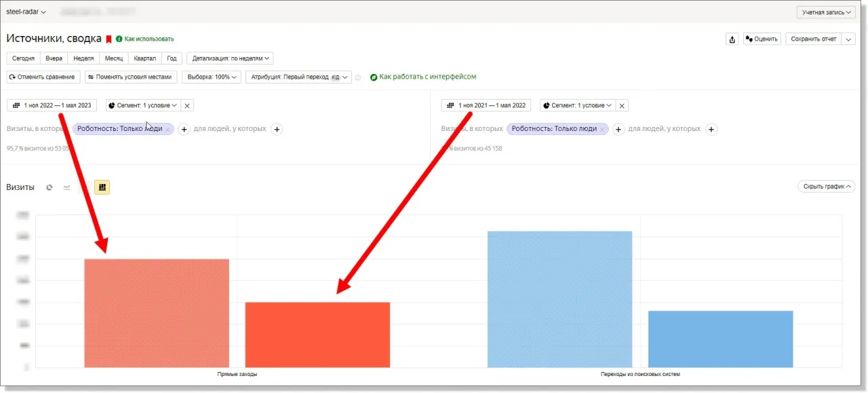This screenshot has height=393, width=868.
Task: Select the pie chart view icon
Action: pos(50,187)
